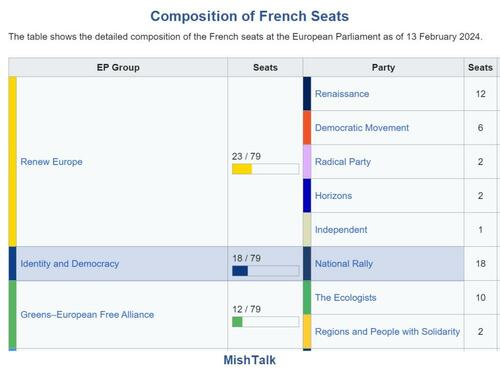Open The Ecologists link

(x=345, y=298)
